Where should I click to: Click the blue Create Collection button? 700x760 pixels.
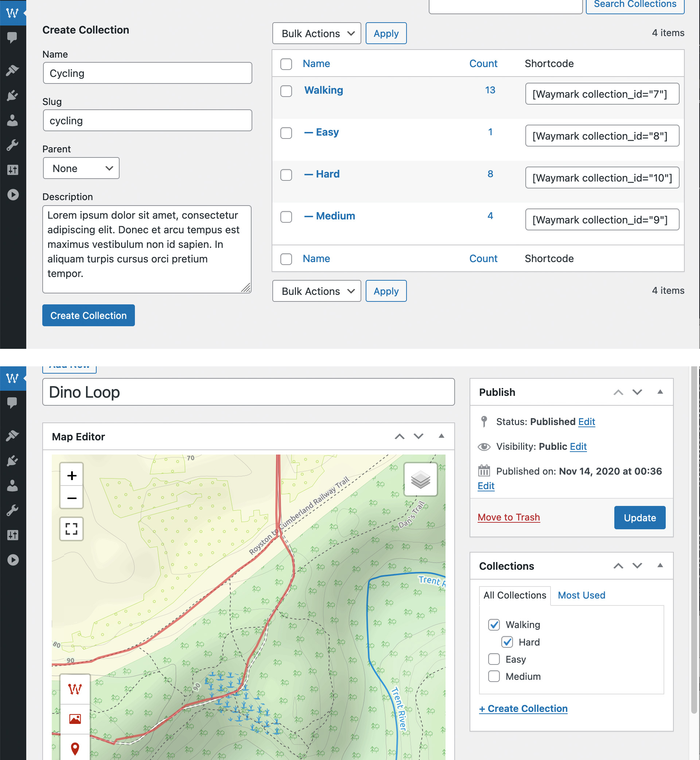point(88,315)
